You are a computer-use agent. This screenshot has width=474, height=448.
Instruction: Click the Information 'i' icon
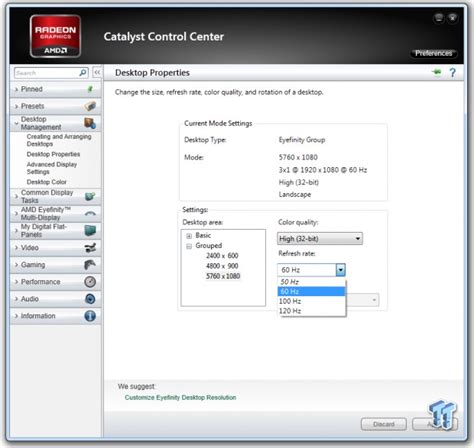click(90, 316)
